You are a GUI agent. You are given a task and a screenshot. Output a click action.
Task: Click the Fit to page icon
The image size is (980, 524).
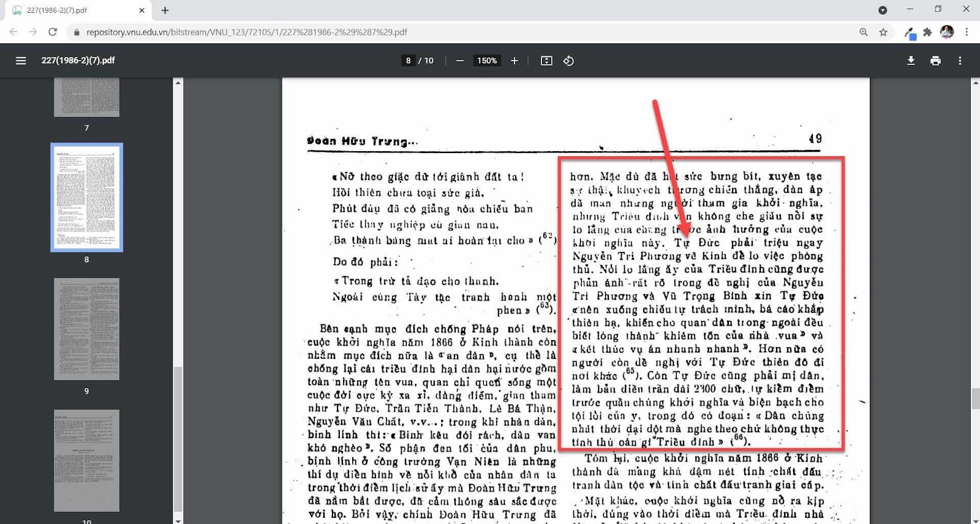pos(546,61)
